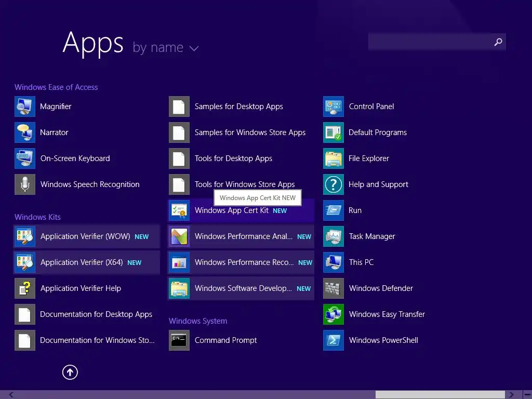Image resolution: width=532 pixels, height=399 pixels.
Task: Expand the 'by name' sort dropdown
Action: [x=166, y=47]
